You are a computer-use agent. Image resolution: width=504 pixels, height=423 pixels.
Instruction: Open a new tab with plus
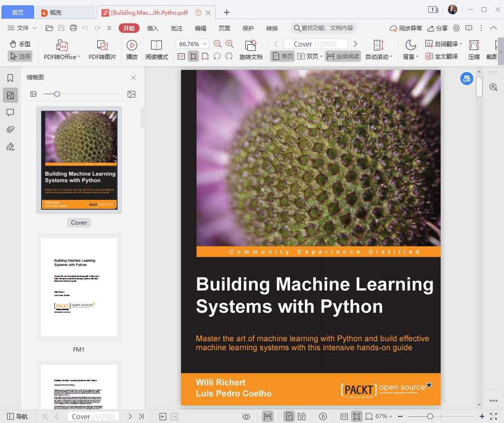227,12
